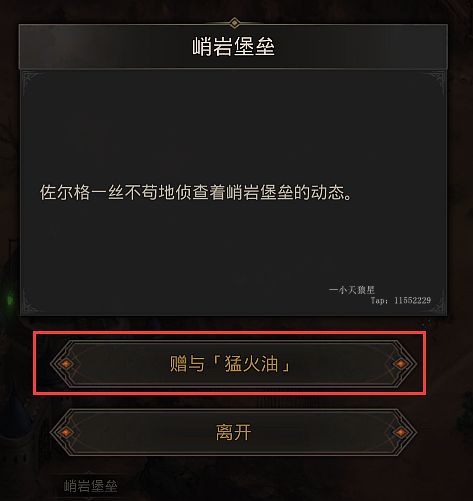Click top-left corner ornament of the text panel
473x501 pixels.
click(32, 80)
